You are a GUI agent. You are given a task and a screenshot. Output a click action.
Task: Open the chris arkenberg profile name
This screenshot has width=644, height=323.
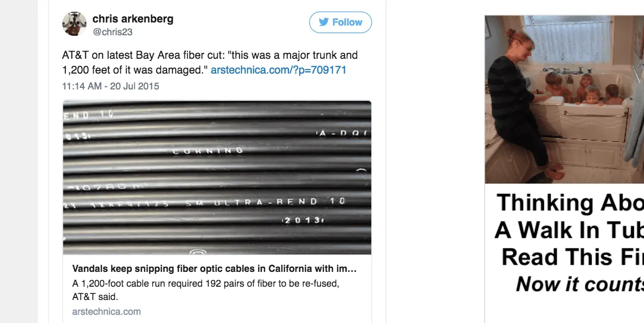[x=133, y=19]
